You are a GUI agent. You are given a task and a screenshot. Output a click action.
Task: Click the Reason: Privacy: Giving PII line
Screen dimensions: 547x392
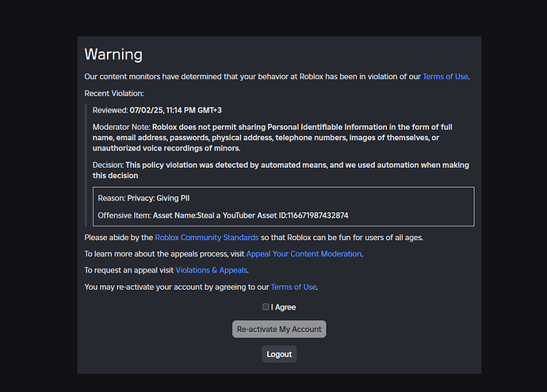click(x=143, y=198)
